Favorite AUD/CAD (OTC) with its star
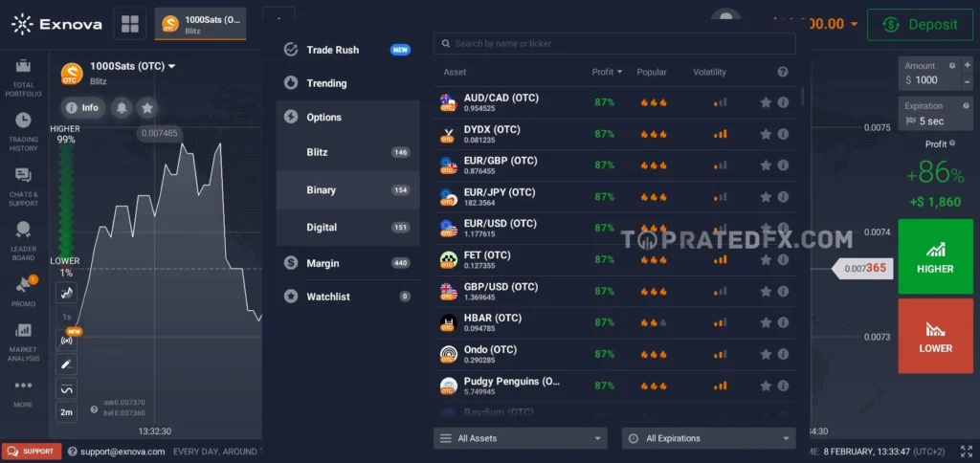 click(x=766, y=102)
